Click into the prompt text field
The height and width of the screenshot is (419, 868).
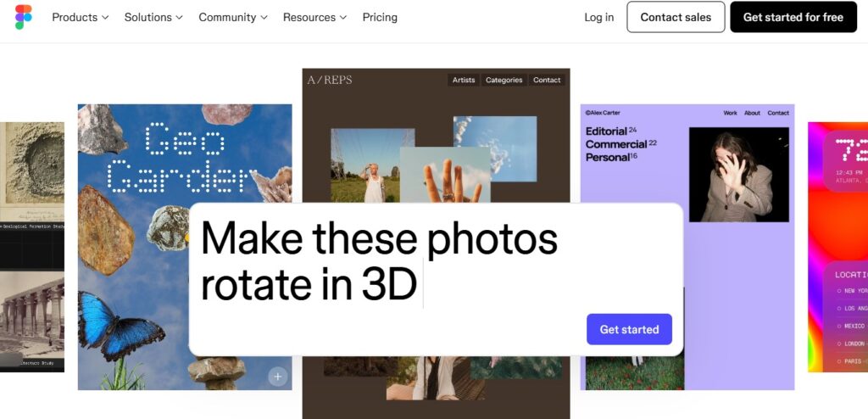390,263
